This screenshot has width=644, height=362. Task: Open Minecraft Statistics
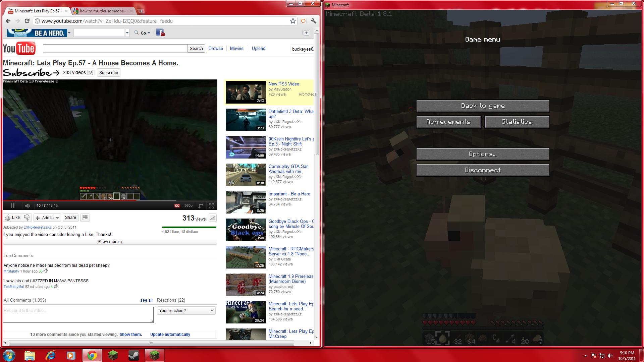517,122
